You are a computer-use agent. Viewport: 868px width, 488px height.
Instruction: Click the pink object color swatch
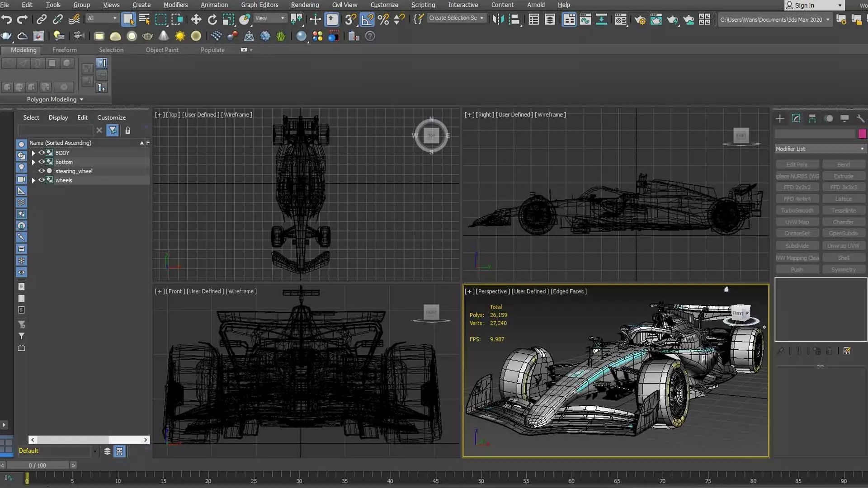(x=862, y=134)
